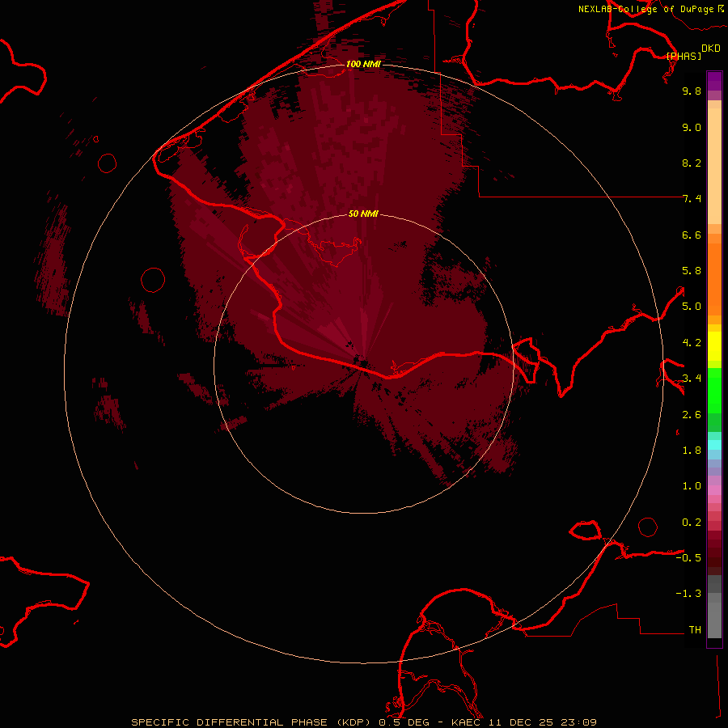
Task: Click the 7.4 scale value
Action: pyautogui.click(x=692, y=199)
